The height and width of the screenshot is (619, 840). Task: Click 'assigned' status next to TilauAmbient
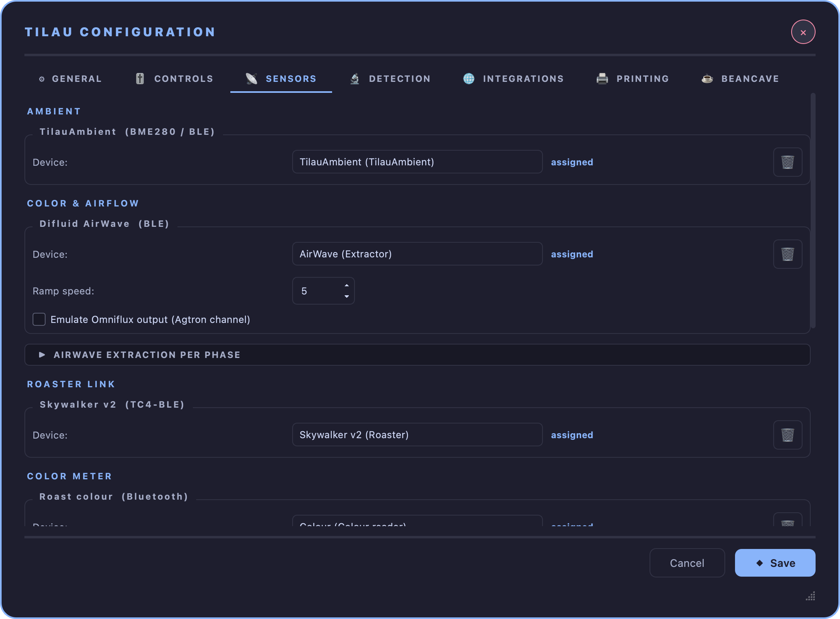click(572, 162)
